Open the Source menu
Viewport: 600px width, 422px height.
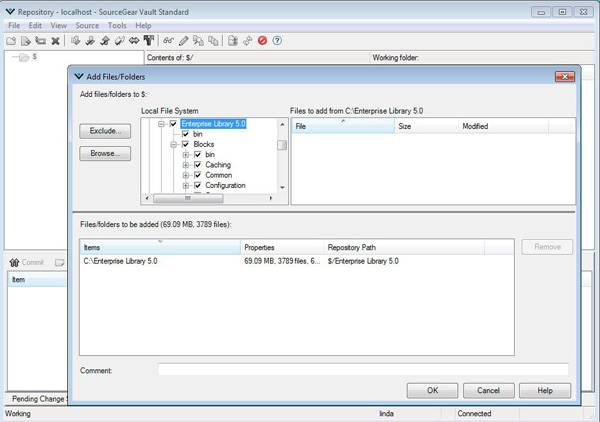(87, 25)
